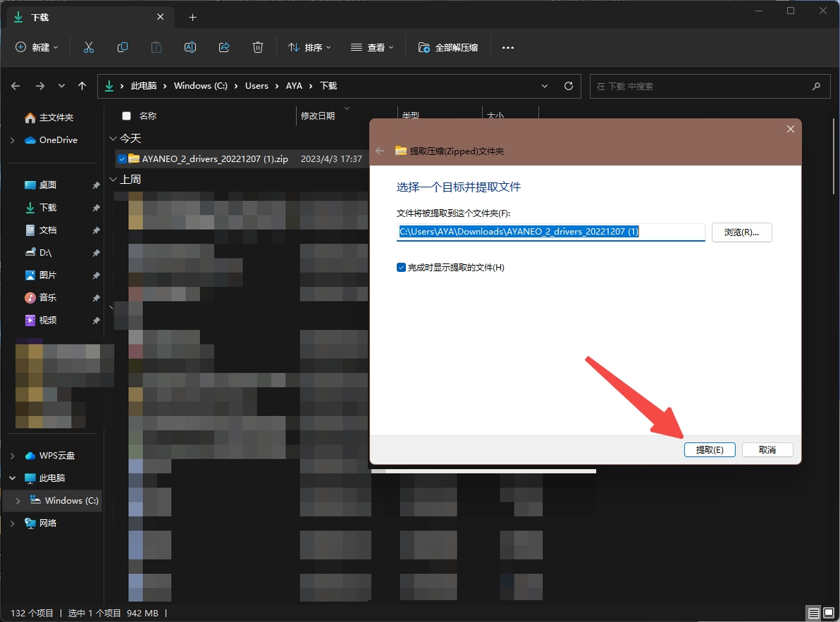Uncheck the AYANEO_2_drivers zip file checkbox
840x622 pixels.
coord(123,159)
